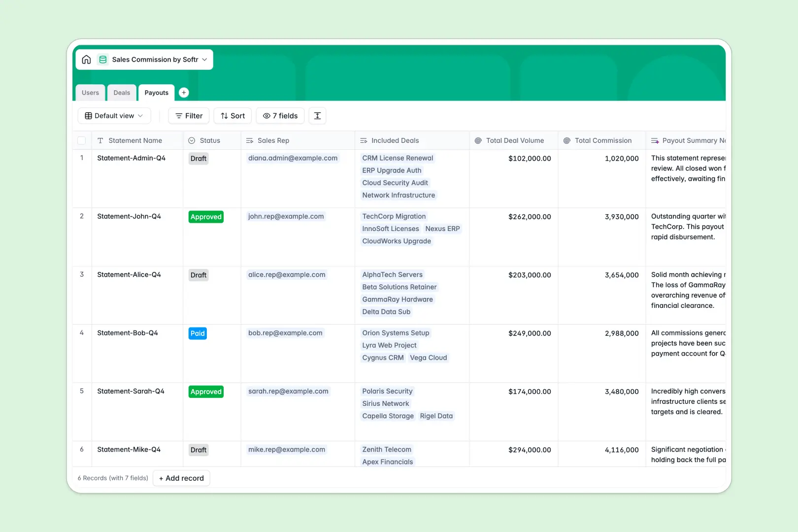Toggle the checkbox for Statement-John-Q4 row

point(82,217)
